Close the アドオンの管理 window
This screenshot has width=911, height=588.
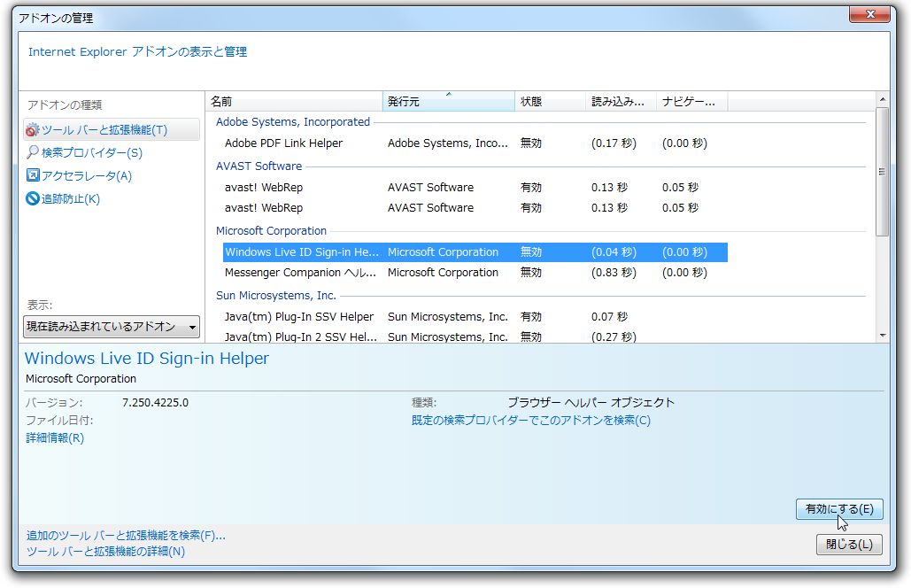[x=869, y=14]
